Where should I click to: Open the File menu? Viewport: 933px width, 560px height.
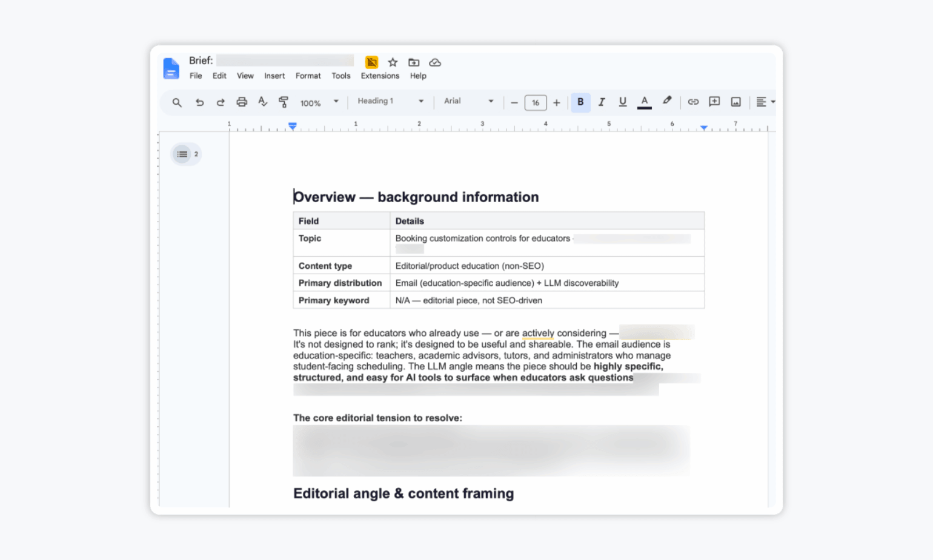(x=196, y=76)
